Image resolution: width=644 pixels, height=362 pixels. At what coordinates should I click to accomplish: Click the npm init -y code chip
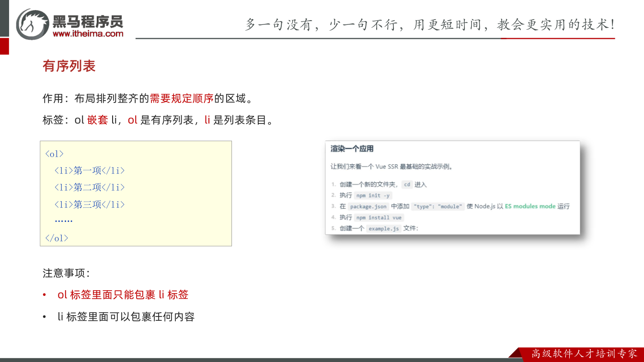pos(373,195)
